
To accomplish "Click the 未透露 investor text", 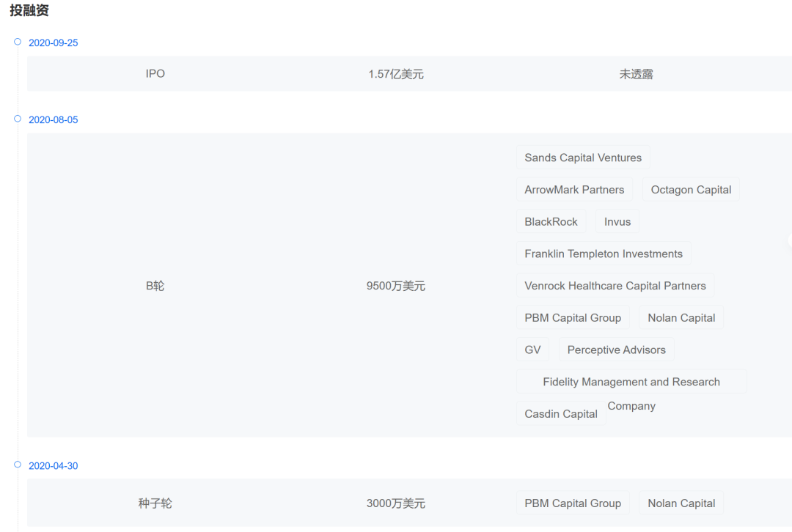I will [x=636, y=74].
